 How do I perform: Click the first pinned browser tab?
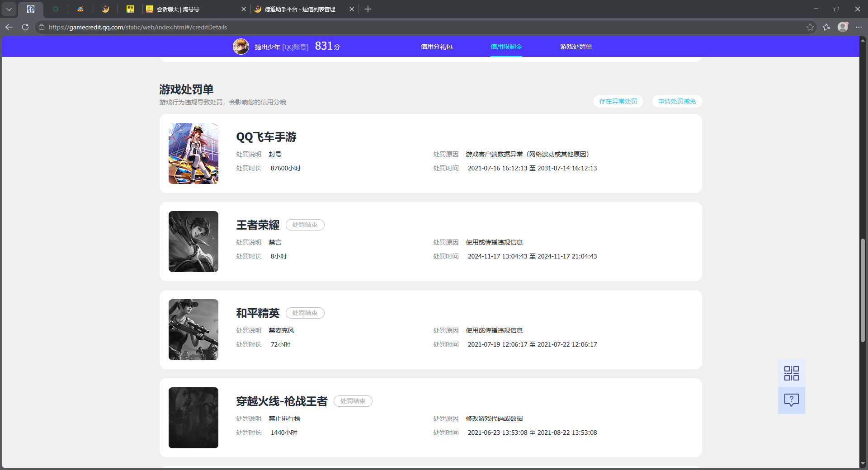point(31,9)
